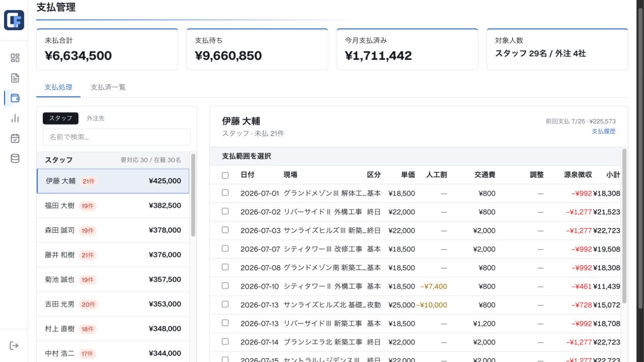The image size is (644, 362).
Task: Click the 今月支払済み ¥1,711,442 card
Action: point(407,49)
